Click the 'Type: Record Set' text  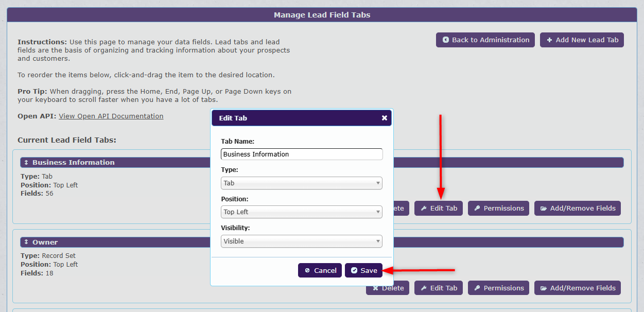point(48,255)
